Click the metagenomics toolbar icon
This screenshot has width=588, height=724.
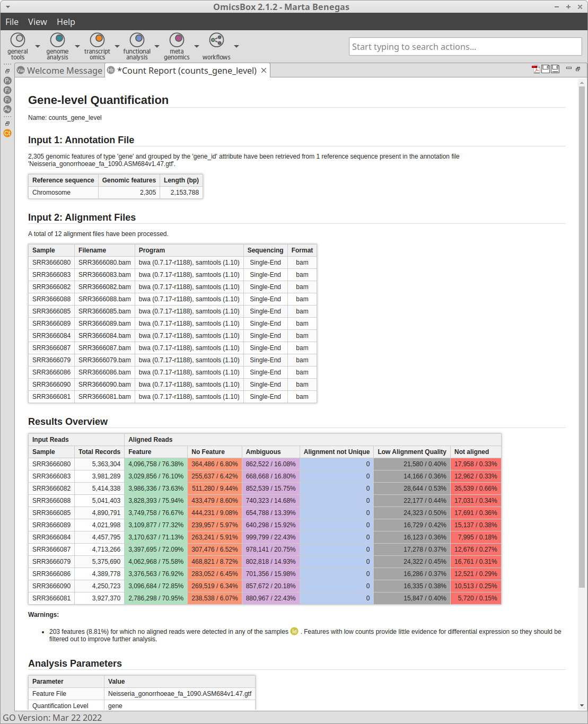pos(177,40)
